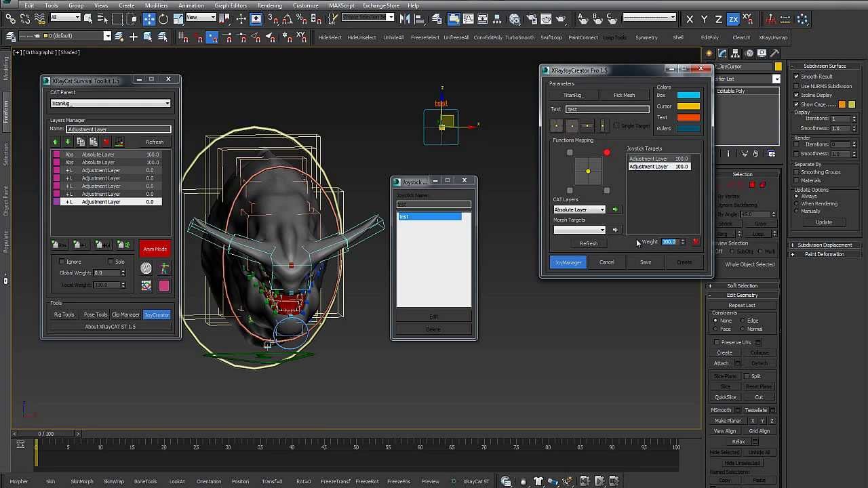Toggle the Solo checkbox
The height and width of the screenshot is (488, 868).
tap(111, 262)
